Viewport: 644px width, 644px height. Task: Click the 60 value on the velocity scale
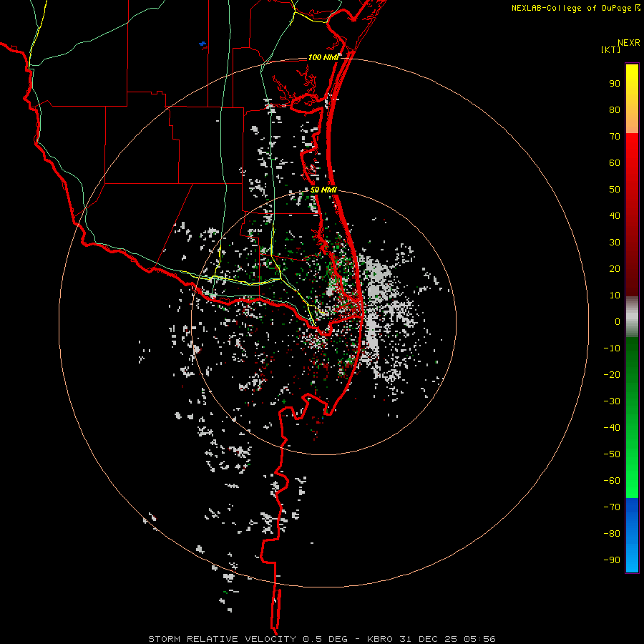[x=615, y=163]
